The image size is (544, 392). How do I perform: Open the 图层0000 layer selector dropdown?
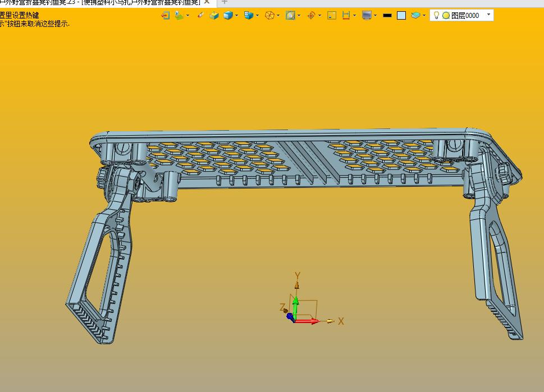(489, 15)
